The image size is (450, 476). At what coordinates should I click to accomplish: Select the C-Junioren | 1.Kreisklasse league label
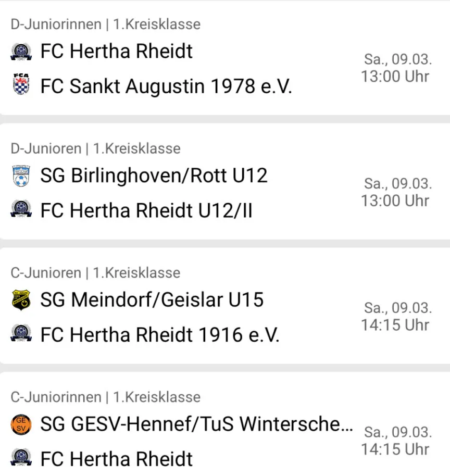[95, 273]
